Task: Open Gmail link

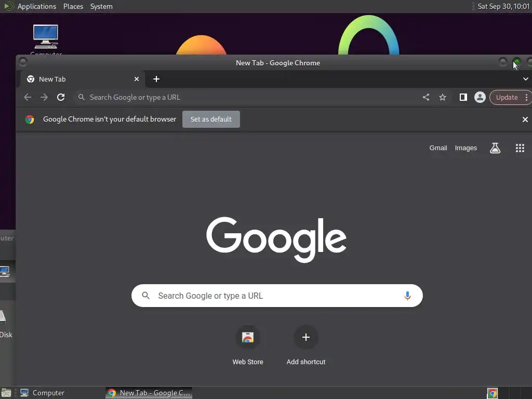Action: pyautogui.click(x=438, y=148)
